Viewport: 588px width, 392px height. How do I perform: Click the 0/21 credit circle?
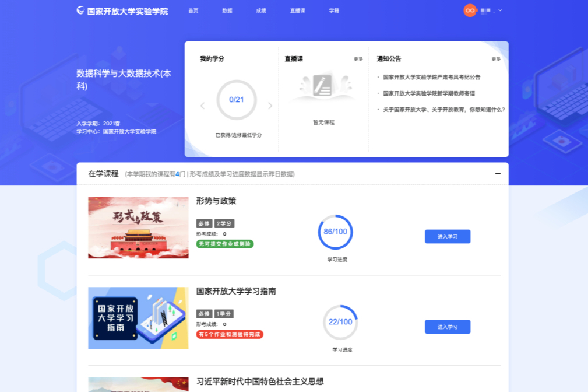point(236,100)
